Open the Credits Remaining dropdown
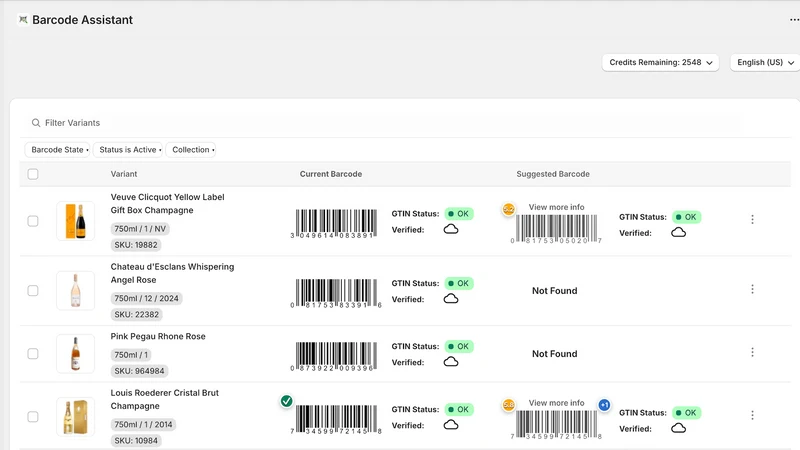Image resolution: width=800 pixels, height=450 pixels. coord(661,62)
